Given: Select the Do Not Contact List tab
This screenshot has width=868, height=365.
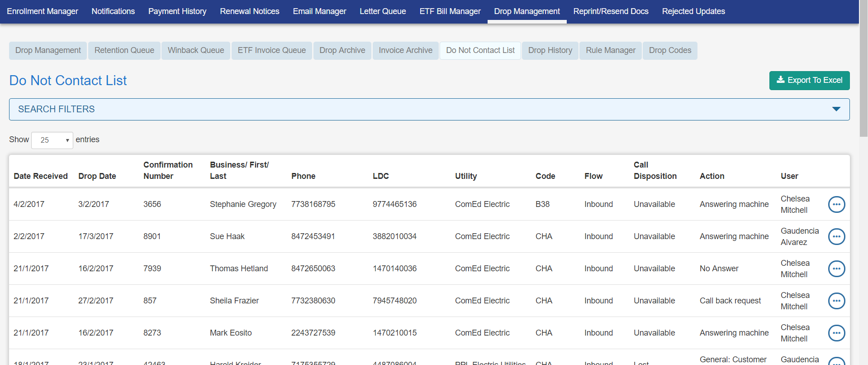Looking at the screenshot, I should pos(480,50).
